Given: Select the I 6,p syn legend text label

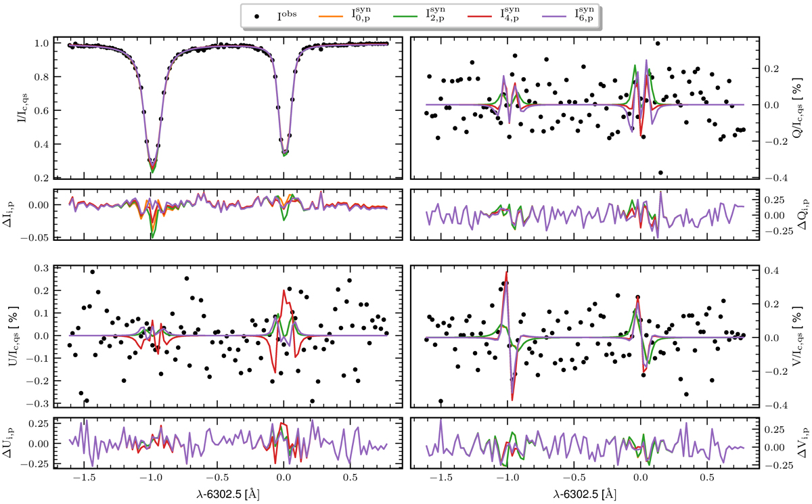Looking at the screenshot, I should coord(584,14).
